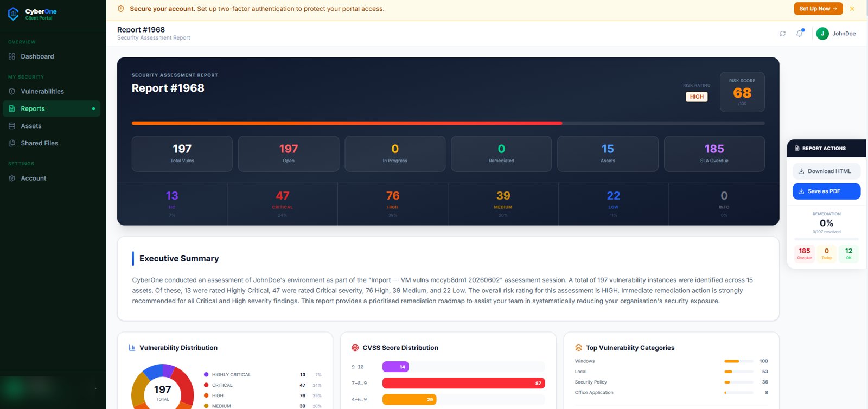Screen dimensions: 868x409
Task: Click the 197 Open card
Action: pos(289,154)
